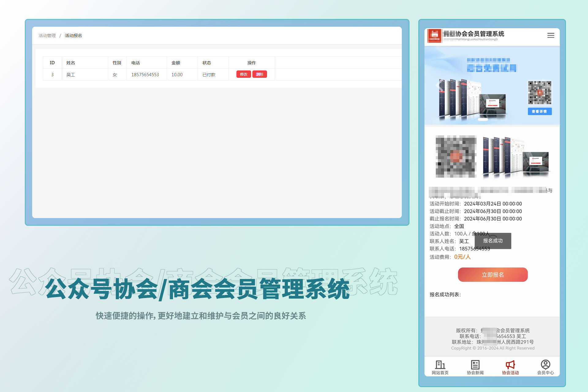Click the 金额 column header
The width and height of the screenshot is (588, 392).
pyautogui.click(x=182, y=63)
